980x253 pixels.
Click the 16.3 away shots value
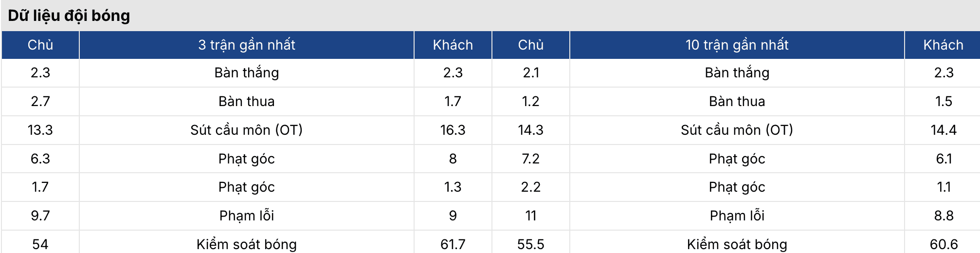(x=453, y=130)
